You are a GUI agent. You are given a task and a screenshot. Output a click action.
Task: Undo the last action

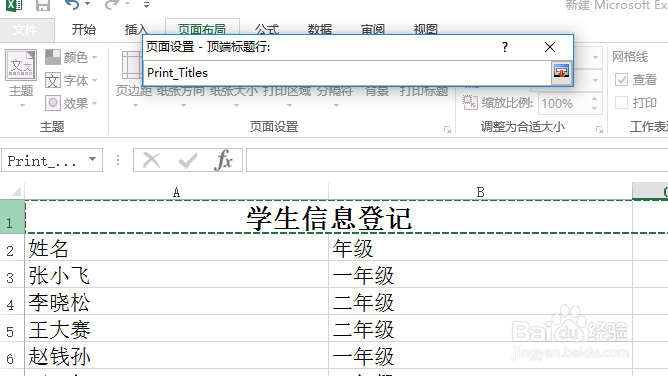(x=72, y=5)
